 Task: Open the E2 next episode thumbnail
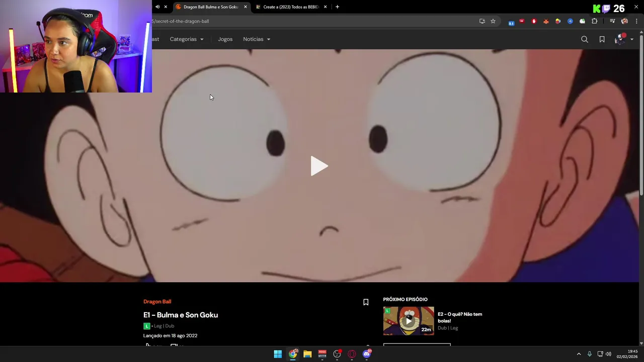[x=409, y=321]
